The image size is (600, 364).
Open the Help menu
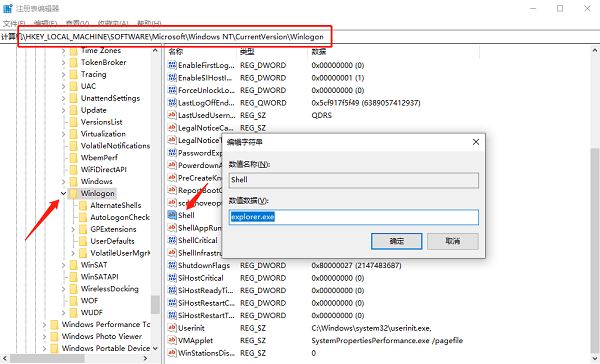(149, 23)
